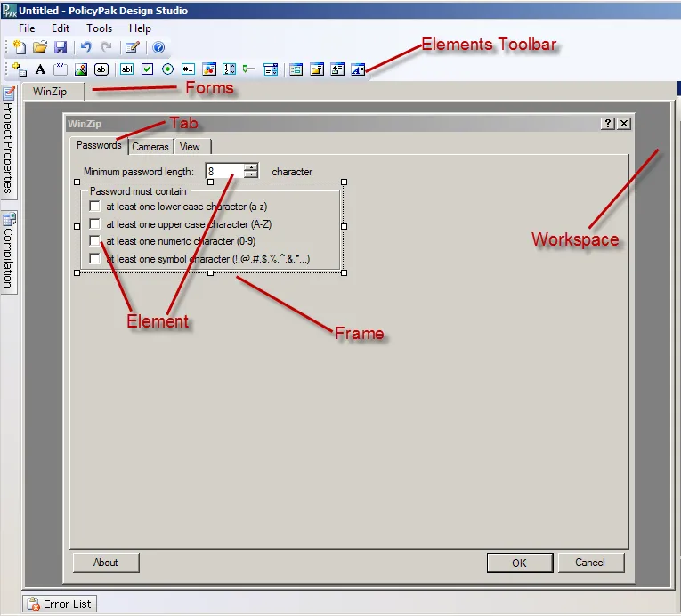Click the upload arrow dialog element icon
681x616 pixels.
(337, 69)
